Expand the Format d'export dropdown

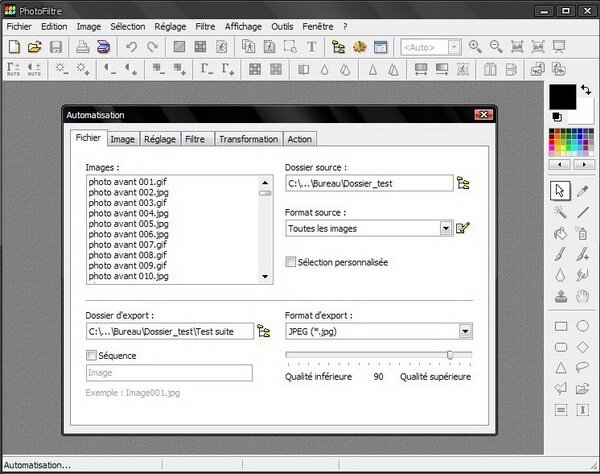[x=465, y=331]
